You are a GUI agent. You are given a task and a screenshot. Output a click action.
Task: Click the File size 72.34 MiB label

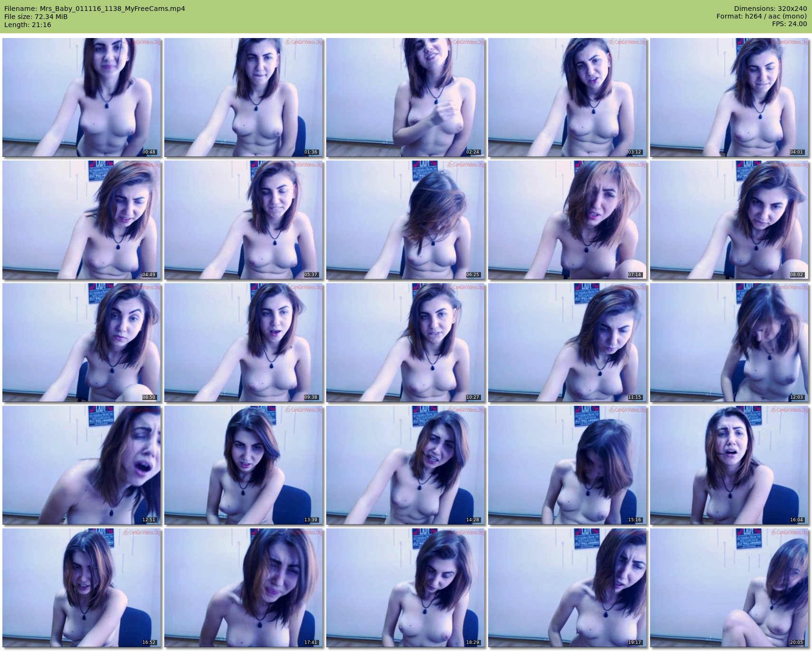click(x=36, y=17)
